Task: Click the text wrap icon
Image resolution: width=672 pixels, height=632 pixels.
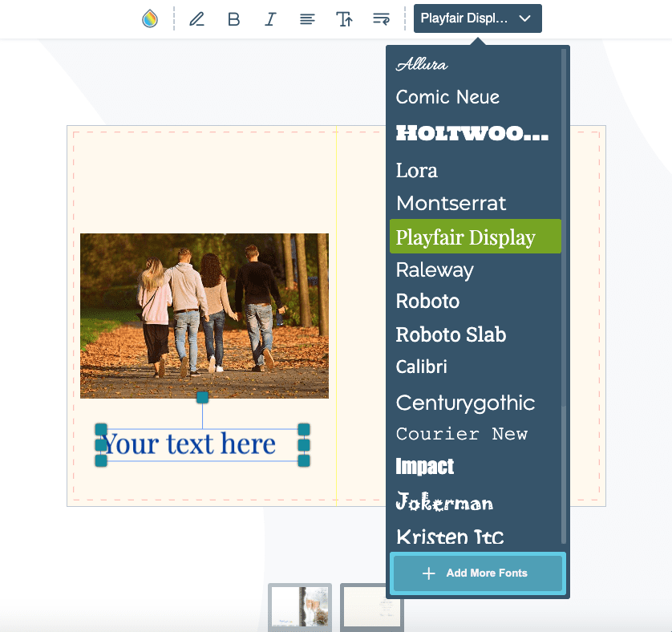Action: [x=381, y=19]
